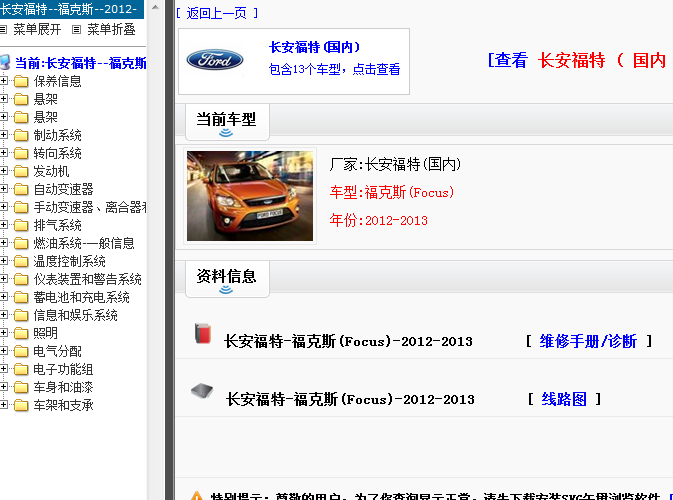Viewport: 673px width, 500px height.
Task: Click the 发动机 folder icon
Action: (x=21, y=171)
